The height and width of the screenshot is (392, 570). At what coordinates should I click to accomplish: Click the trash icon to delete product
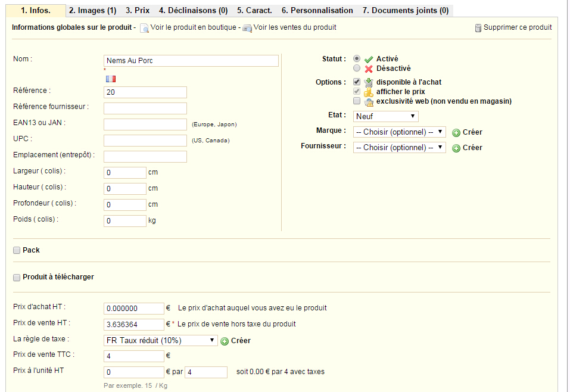click(478, 28)
